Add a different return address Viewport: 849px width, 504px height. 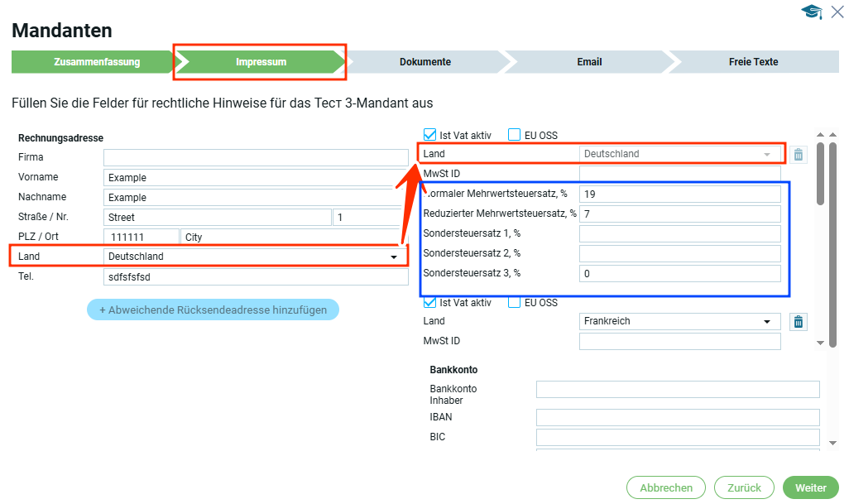pos(213,310)
